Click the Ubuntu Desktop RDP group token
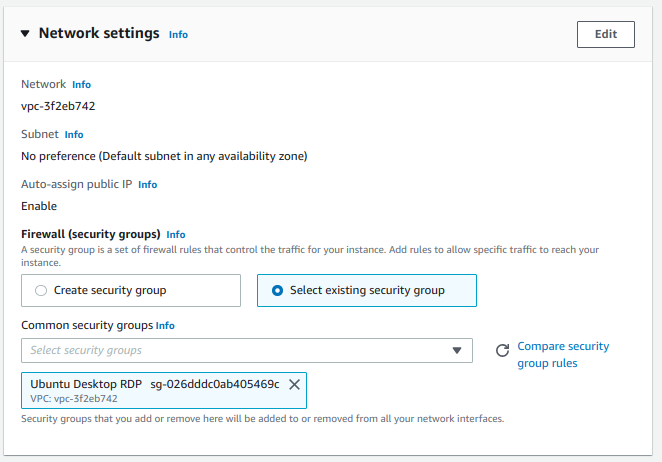662x462 pixels. pos(164,390)
